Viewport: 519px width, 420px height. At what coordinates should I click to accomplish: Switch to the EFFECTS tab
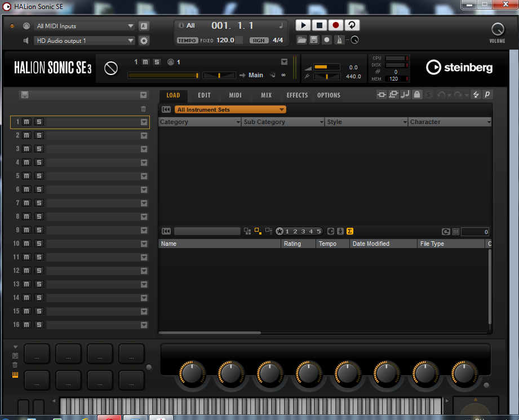(x=297, y=95)
